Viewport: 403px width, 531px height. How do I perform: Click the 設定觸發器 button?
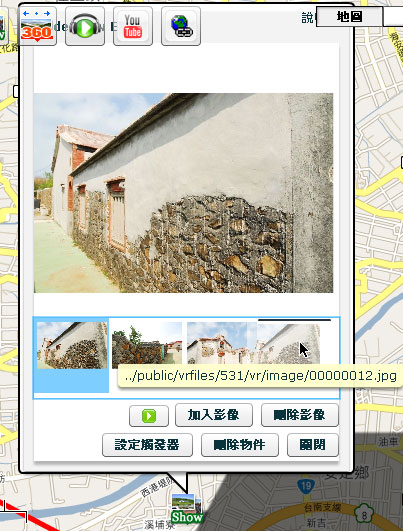[147, 445]
